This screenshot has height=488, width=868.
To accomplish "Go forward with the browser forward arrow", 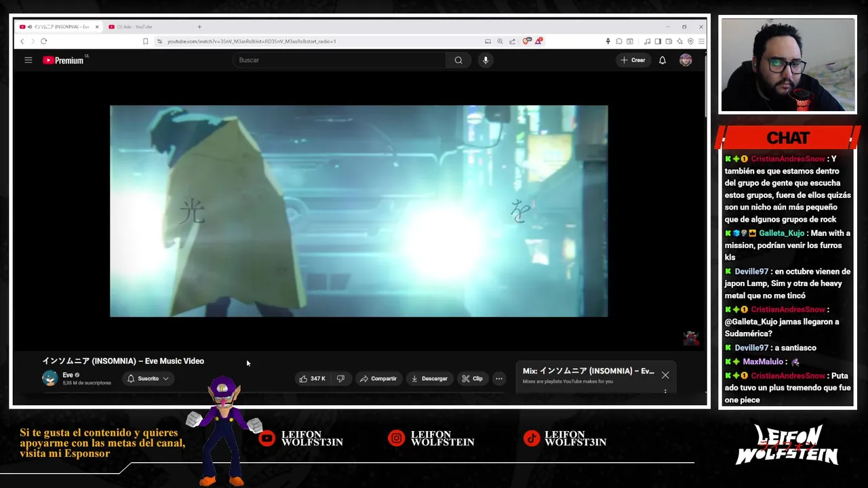I will (x=33, y=41).
